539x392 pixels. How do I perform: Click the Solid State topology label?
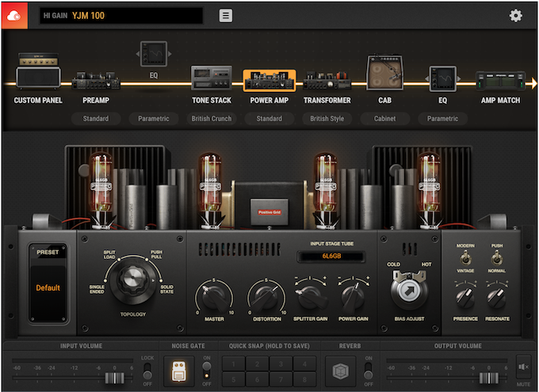click(166, 289)
